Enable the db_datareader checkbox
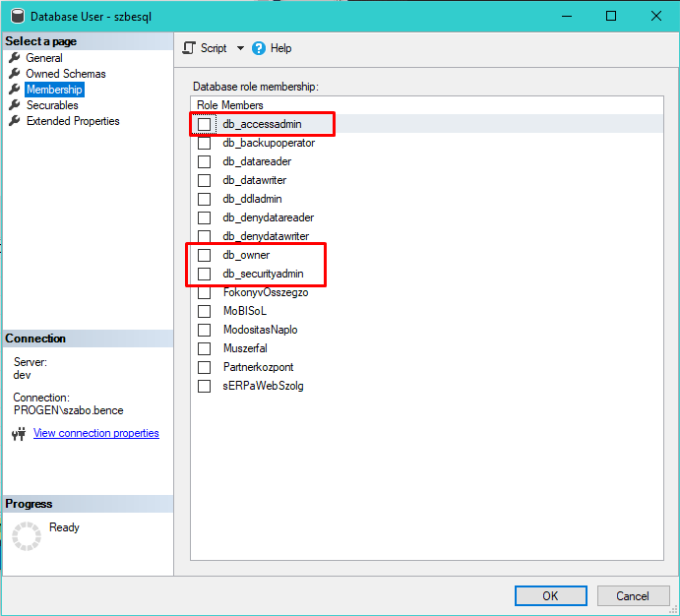This screenshot has width=680, height=616. pyautogui.click(x=205, y=161)
